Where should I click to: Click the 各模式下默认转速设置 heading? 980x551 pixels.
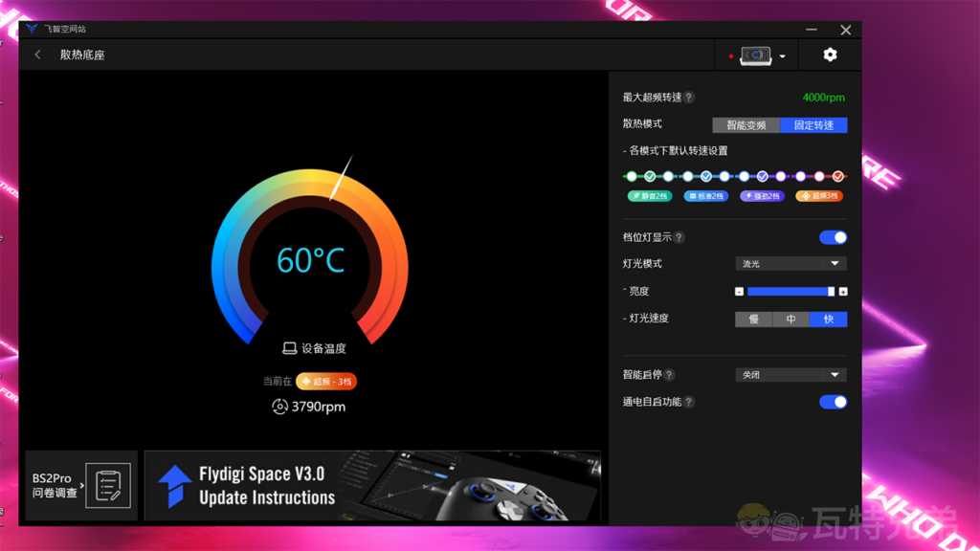point(679,150)
